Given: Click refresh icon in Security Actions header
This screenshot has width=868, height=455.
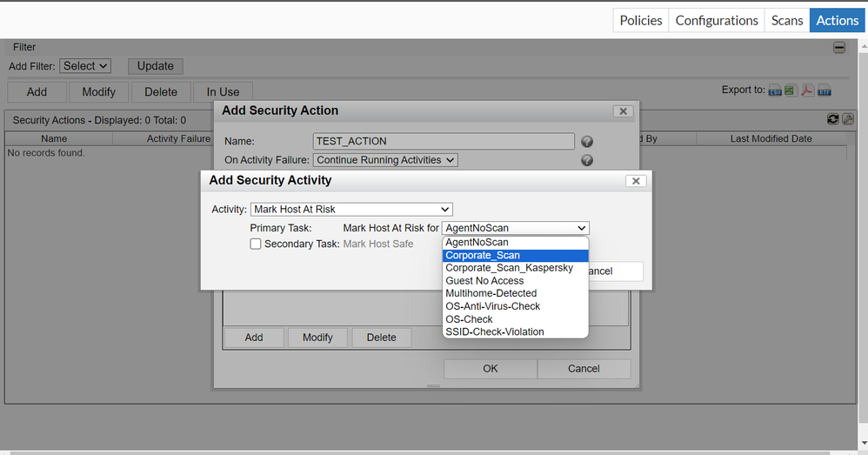Looking at the screenshot, I should 832,119.
